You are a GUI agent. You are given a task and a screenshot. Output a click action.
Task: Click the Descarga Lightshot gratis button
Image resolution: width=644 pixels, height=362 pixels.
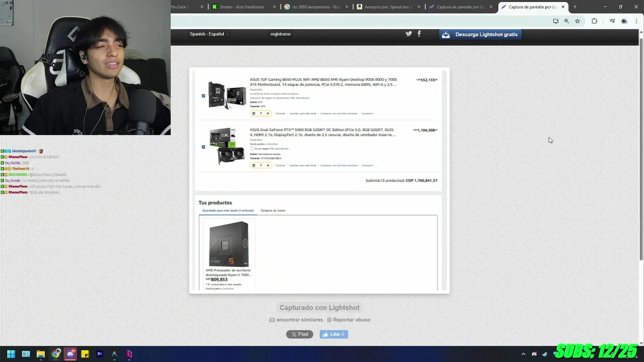[479, 34]
